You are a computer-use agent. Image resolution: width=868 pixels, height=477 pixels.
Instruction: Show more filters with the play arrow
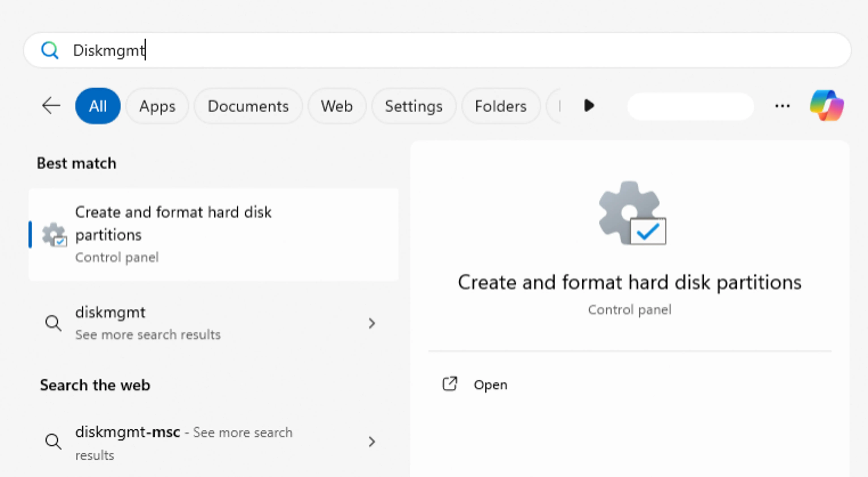click(589, 106)
